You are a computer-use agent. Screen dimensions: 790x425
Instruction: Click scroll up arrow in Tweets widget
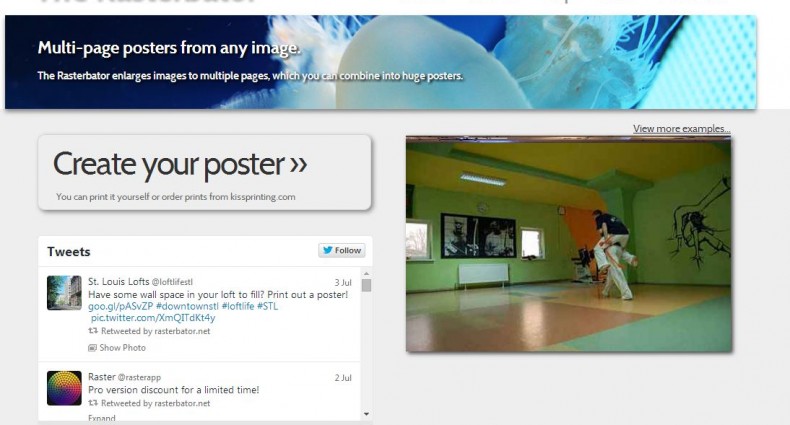366,273
